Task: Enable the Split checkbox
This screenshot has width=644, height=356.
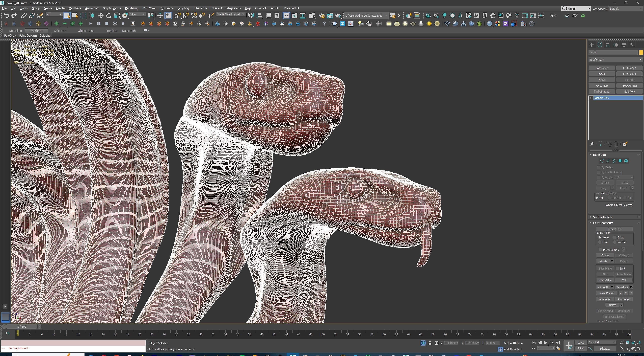Action: click(617, 268)
